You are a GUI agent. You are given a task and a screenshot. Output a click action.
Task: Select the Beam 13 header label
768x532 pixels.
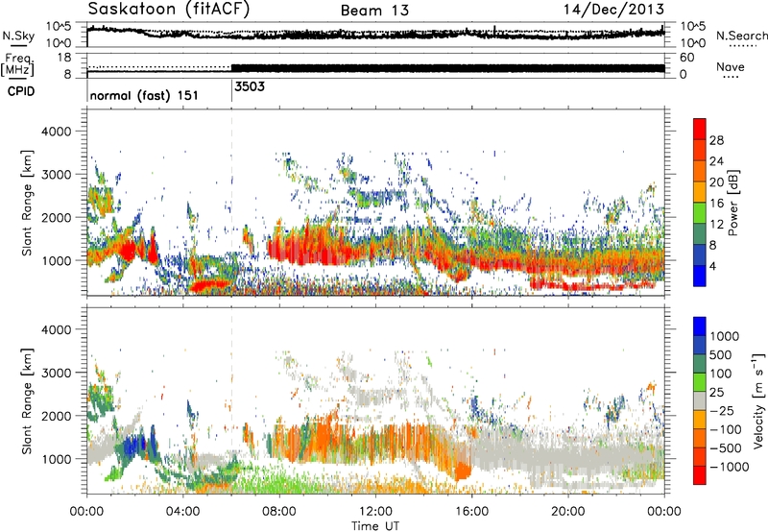click(374, 11)
